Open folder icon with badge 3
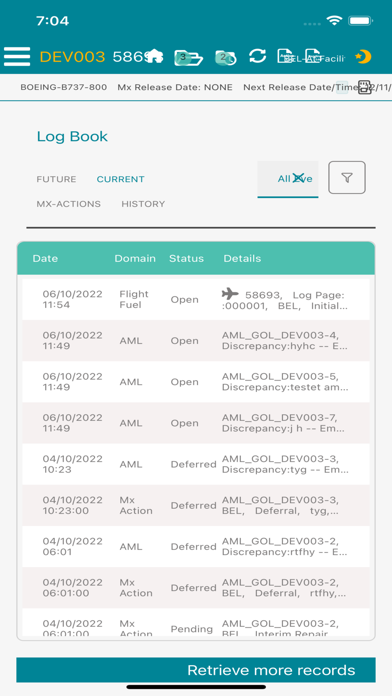Screen dimensions: 392x696 [x=188, y=57]
